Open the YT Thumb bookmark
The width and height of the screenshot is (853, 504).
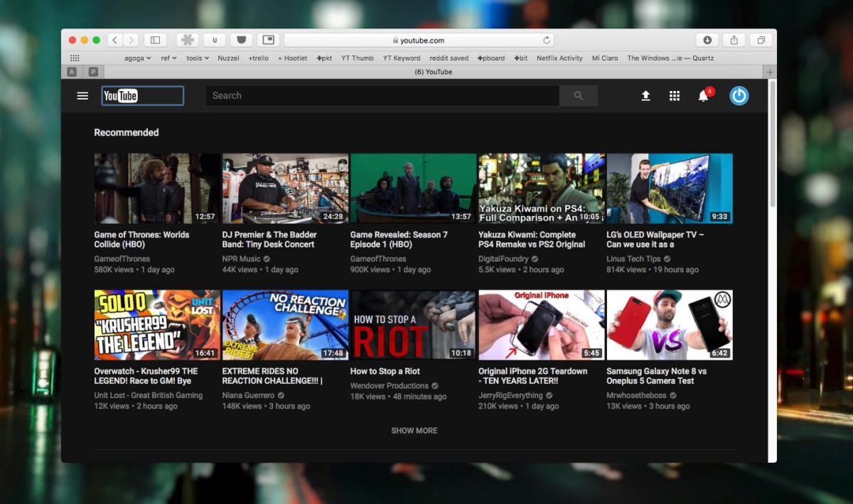coord(358,58)
